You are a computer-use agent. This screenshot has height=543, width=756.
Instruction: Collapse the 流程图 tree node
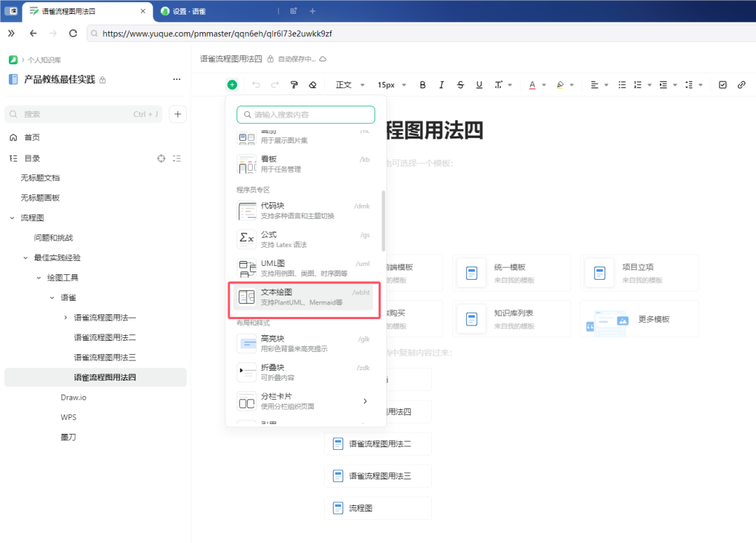click(x=12, y=218)
